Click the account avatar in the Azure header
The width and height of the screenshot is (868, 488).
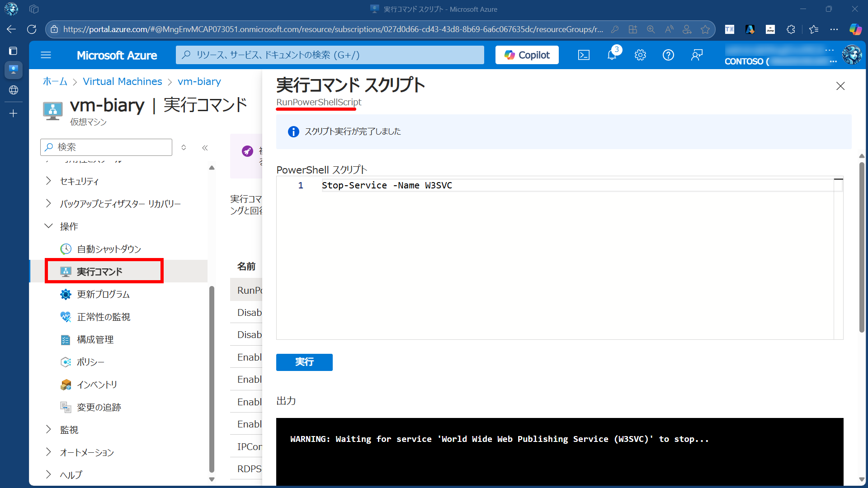click(852, 55)
